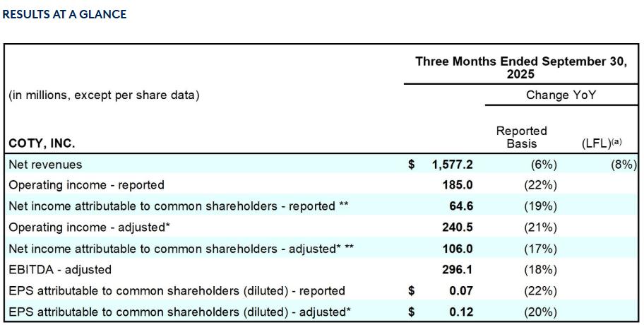Click the 0.12 adjusted EPS value
This screenshot has width=644, height=325.
[x=461, y=312]
